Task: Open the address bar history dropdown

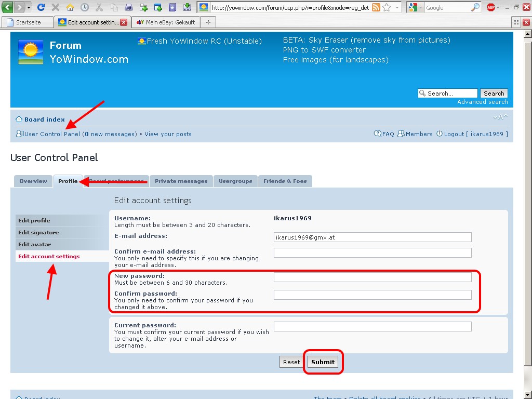Action: click(x=397, y=7)
